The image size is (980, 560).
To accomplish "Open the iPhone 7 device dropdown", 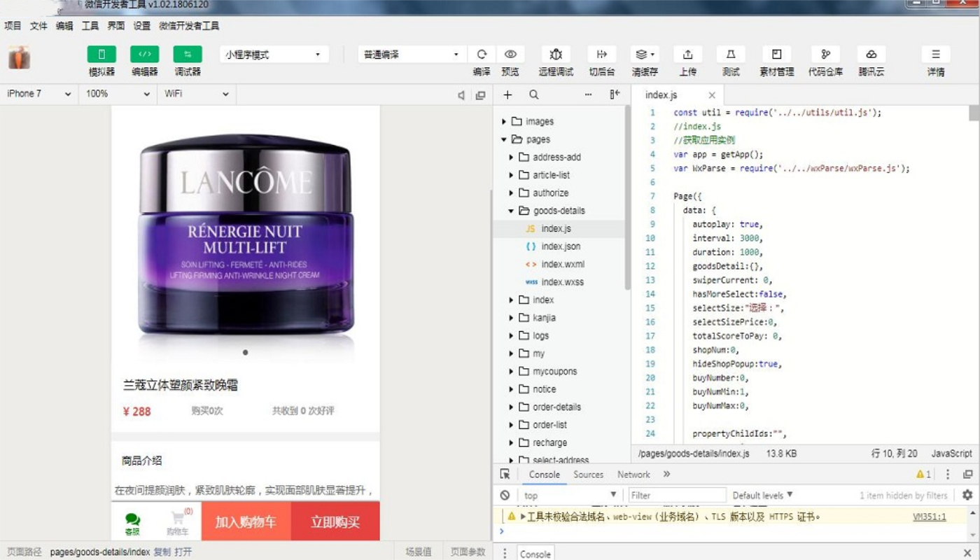I will click(x=38, y=94).
